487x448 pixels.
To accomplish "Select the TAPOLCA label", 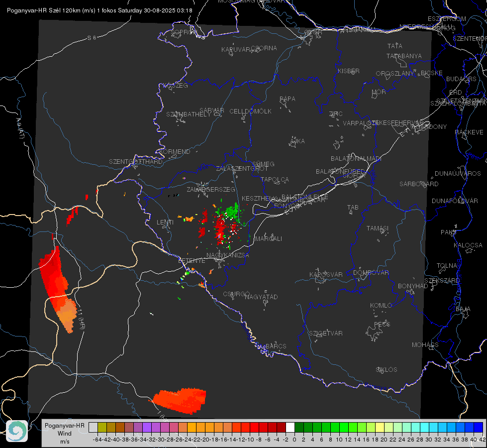I will point(275,179).
